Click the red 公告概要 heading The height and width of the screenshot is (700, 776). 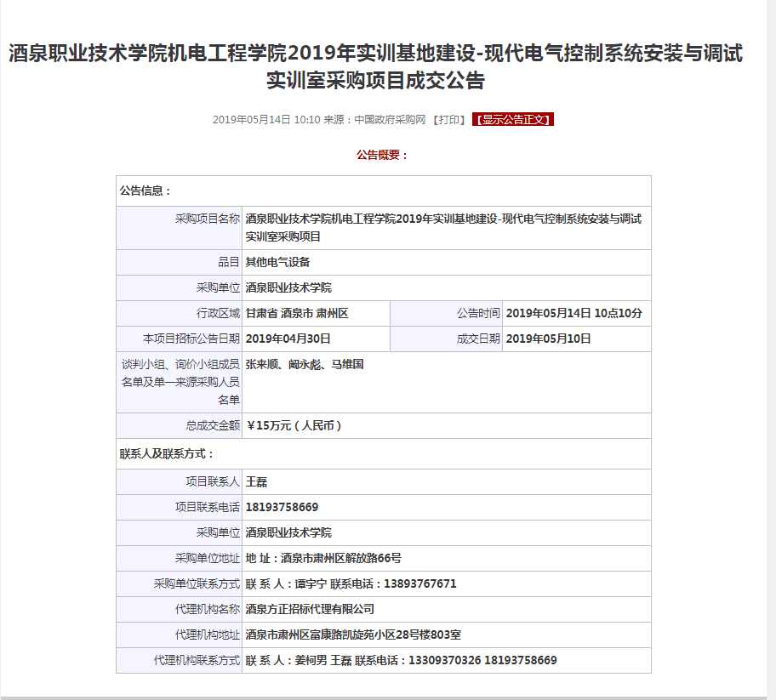[x=383, y=155]
